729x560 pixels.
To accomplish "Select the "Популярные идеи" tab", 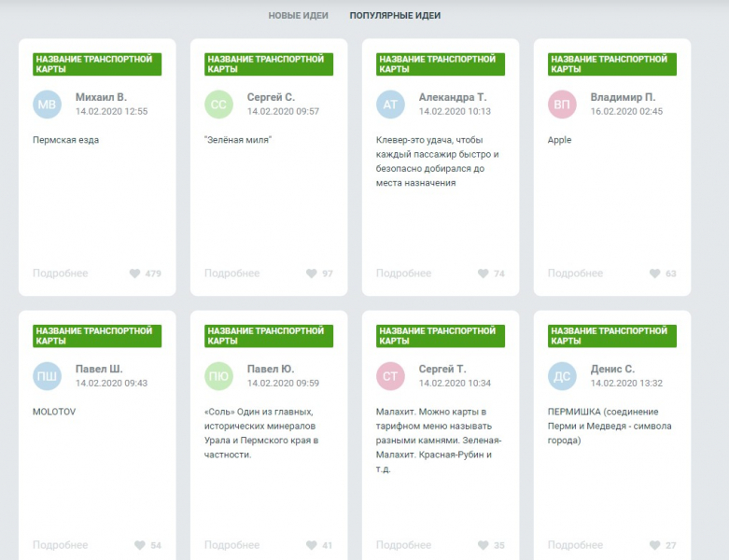I will point(395,16).
